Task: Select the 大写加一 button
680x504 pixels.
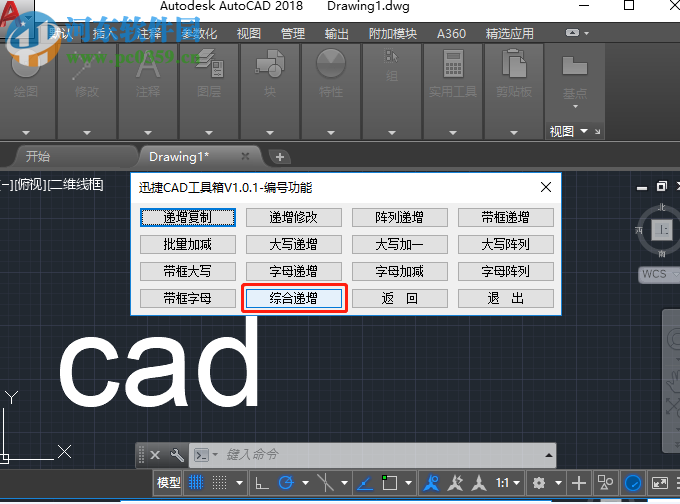Action: tap(399, 244)
